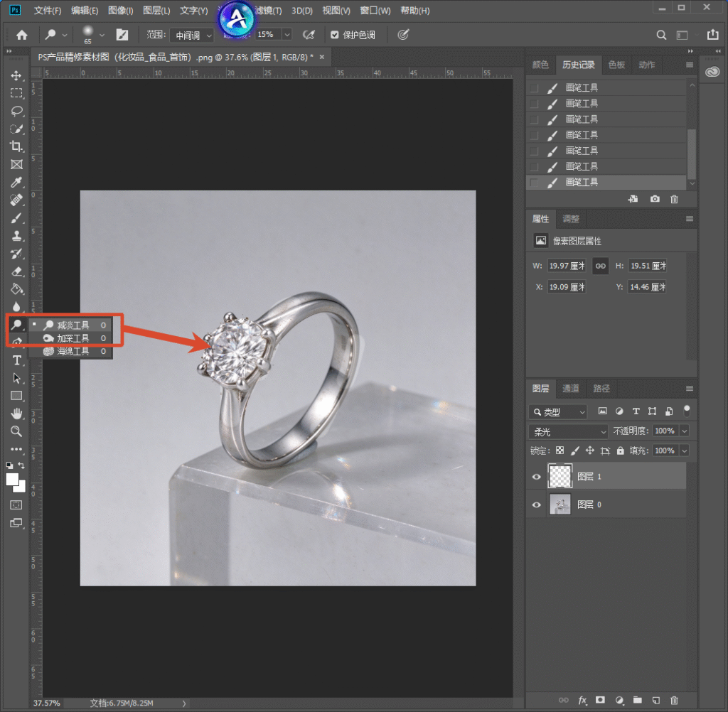The width and height of the screenshot is (728, 712).
Task: Toggle the 保护色调 checkbox
Action: [x=334, y=35]
